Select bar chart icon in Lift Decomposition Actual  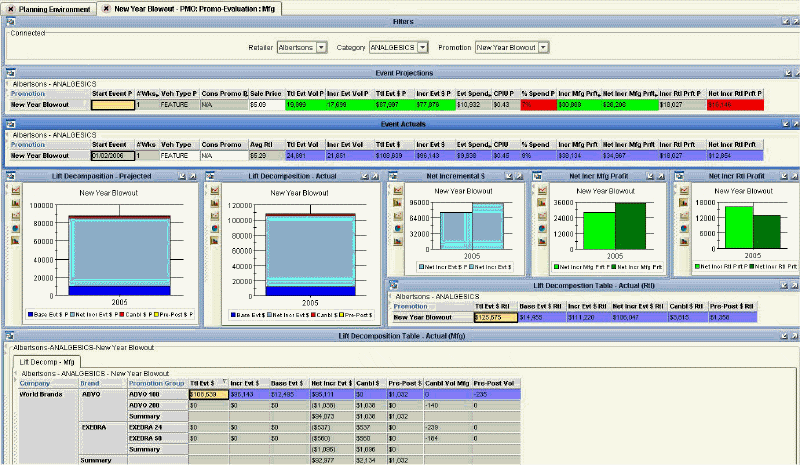tap(214, 203)
